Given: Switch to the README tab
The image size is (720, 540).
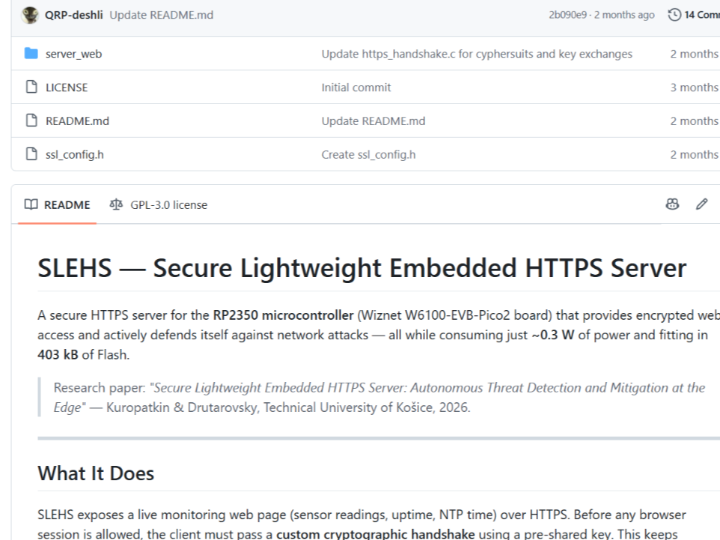Looking at the screenshot, I should pos(57,205).
